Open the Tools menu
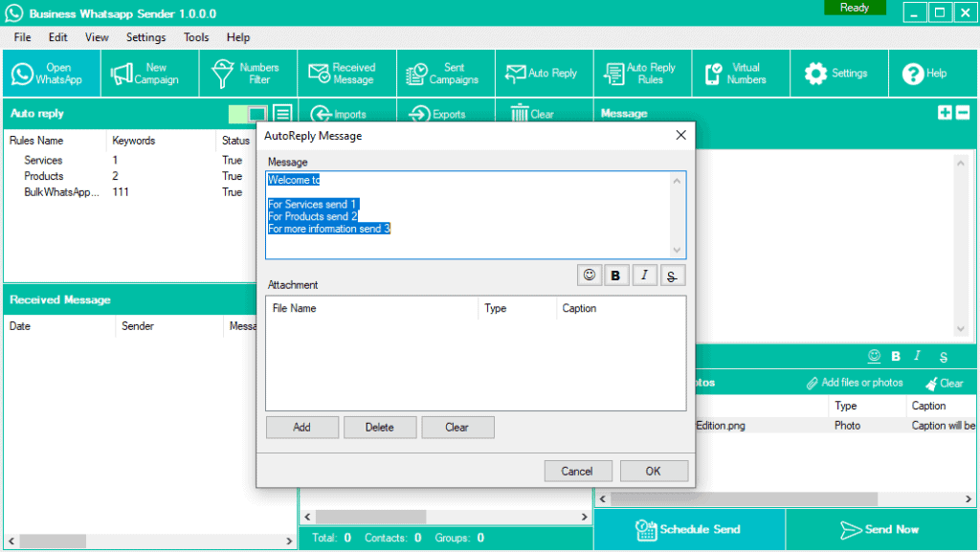Screen dimensions: 980x552 click(196, 37)
